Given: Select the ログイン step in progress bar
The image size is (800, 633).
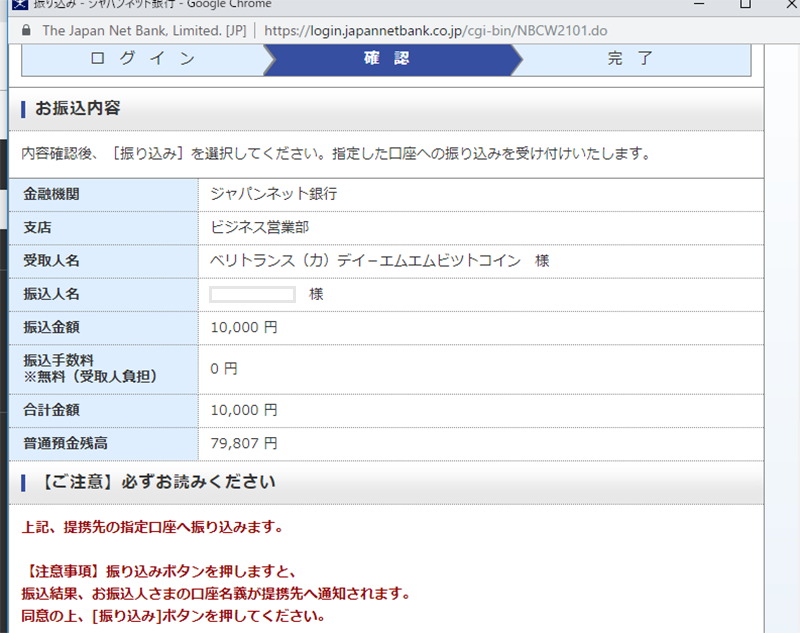Looking at the screenshot, I should tap(143, 59).
